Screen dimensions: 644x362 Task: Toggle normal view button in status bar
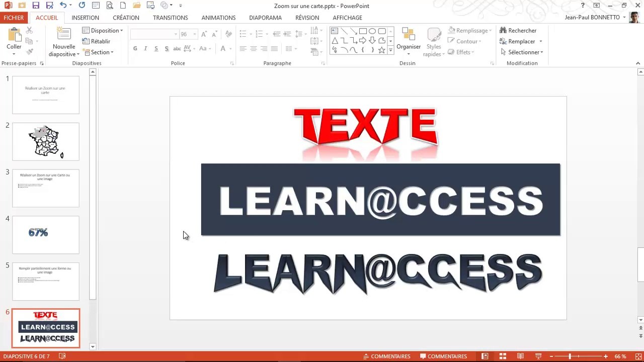(485, 356)
